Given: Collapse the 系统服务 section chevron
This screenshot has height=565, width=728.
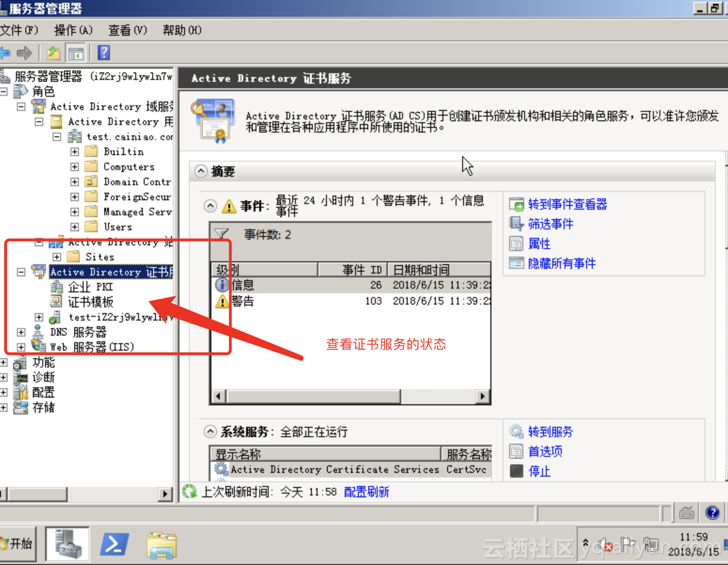Looking at the screenshot, I should tap(210, 432).
